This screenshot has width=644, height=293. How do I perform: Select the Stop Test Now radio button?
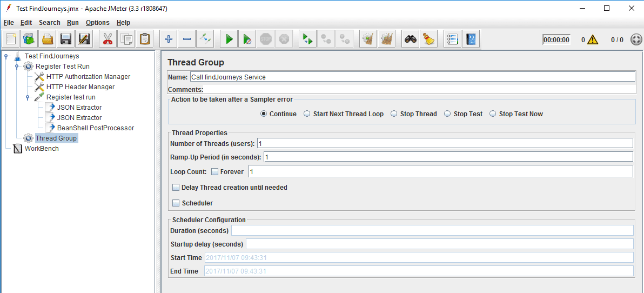coord(492,114)
